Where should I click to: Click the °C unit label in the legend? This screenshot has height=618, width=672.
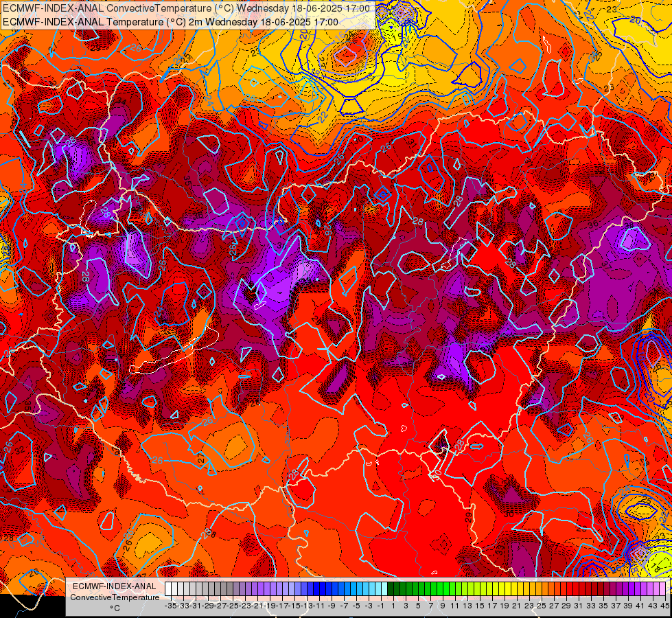click(x=115, y=608)
